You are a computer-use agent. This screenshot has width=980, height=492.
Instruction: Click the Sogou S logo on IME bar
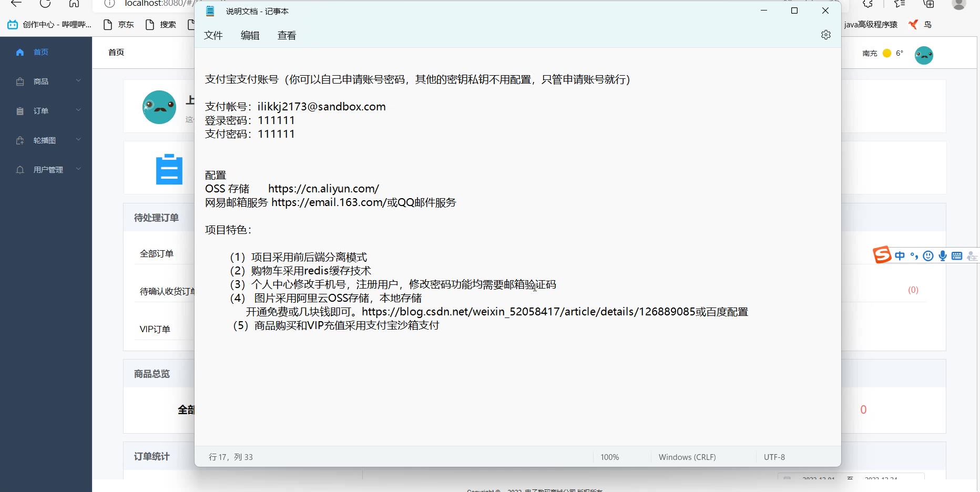[x=882, y=255]
